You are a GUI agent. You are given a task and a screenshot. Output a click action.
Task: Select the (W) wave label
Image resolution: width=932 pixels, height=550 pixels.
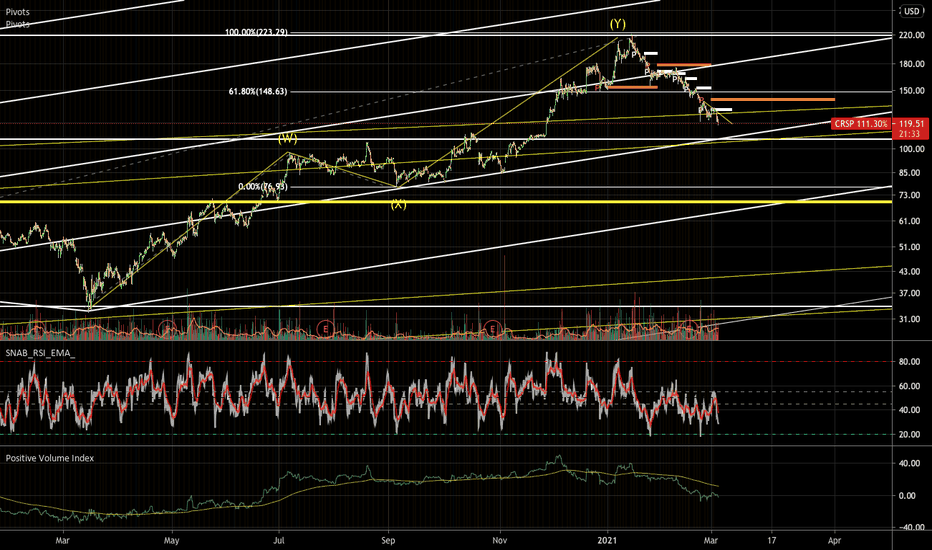click(288, 139)
